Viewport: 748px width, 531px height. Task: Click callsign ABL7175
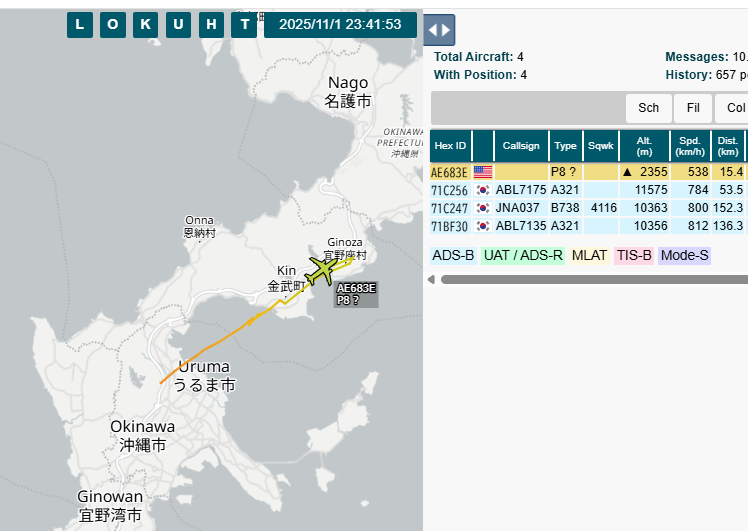point(520,190)
